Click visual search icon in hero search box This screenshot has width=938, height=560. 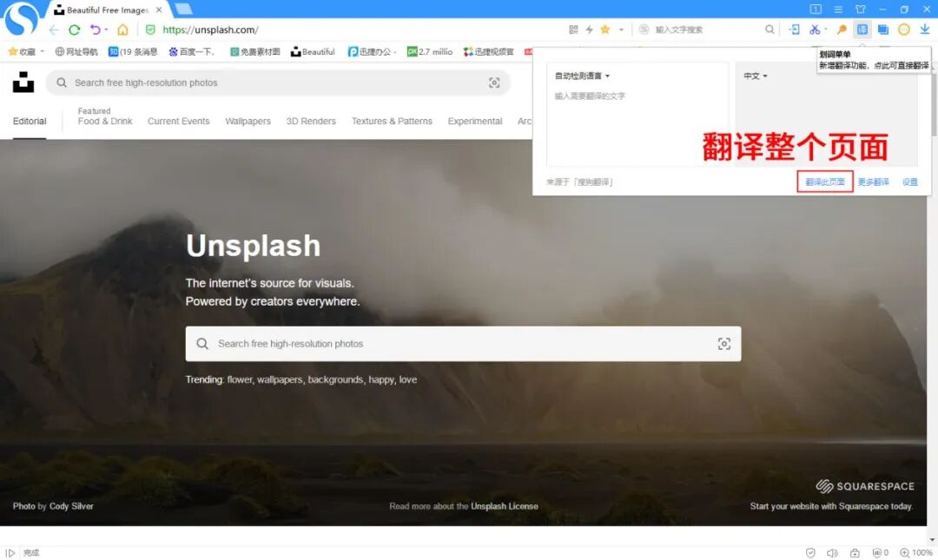[x=723, y=344]
